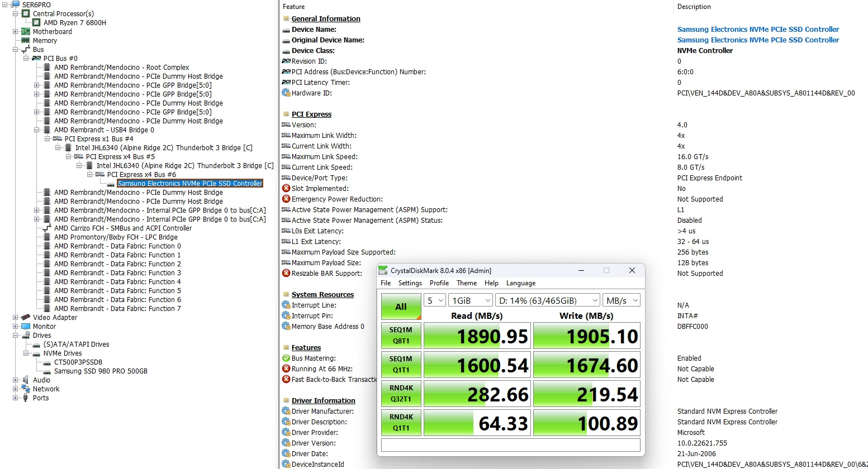Click the Network icon in the tree
Screen dimensions: 868x469
tap(26, 389)
